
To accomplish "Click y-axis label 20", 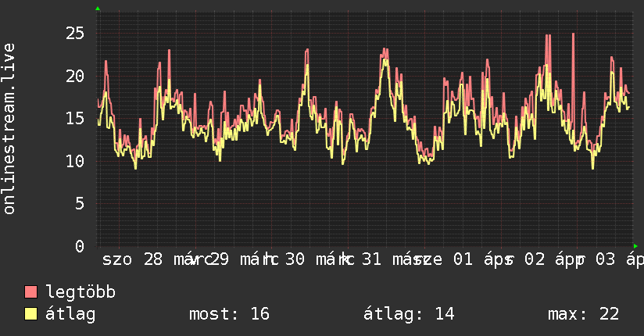I will coord(75,76).
